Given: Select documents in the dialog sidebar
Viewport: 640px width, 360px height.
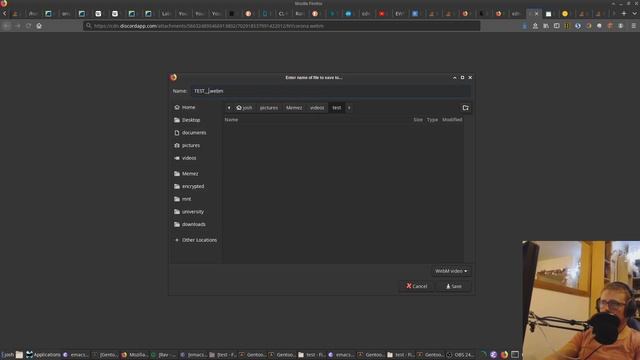Looking at the screenshot, I should coord(195,133).
